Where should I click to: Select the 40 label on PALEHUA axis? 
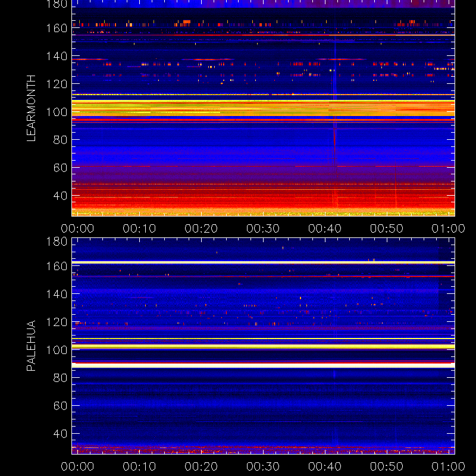coord(61,434)
